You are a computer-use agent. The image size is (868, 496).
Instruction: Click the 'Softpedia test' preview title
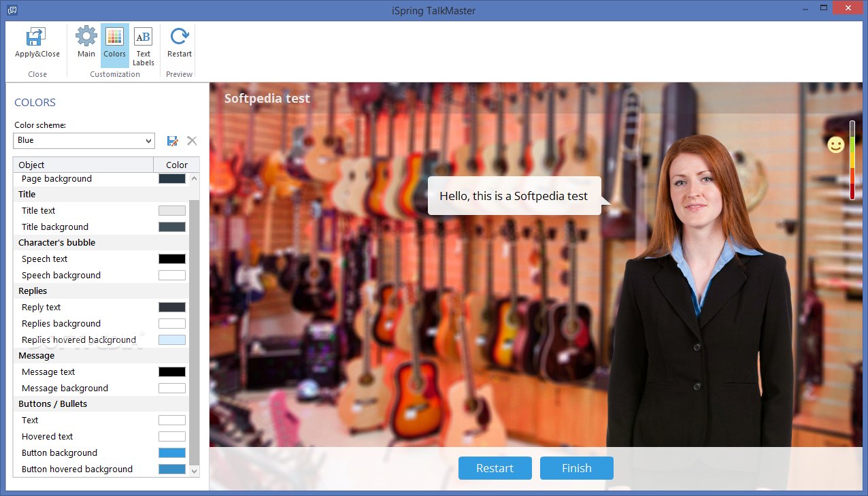(x=267, y=99)
